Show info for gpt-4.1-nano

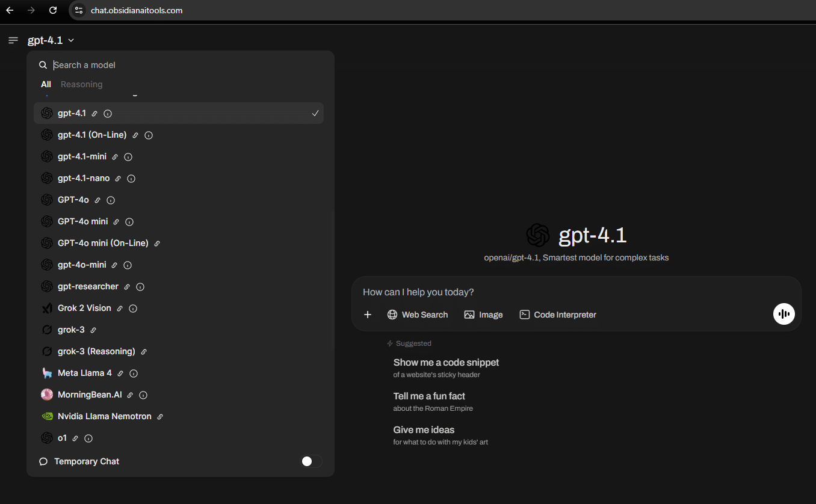(131, 179)
